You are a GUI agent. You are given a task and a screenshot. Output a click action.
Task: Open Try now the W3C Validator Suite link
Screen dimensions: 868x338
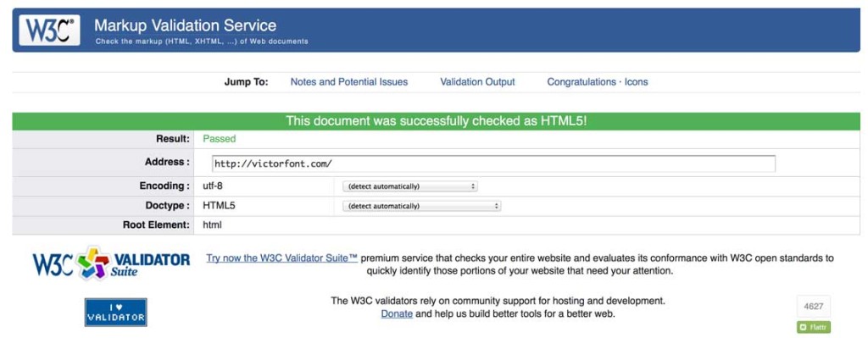(x=281, y=258)
